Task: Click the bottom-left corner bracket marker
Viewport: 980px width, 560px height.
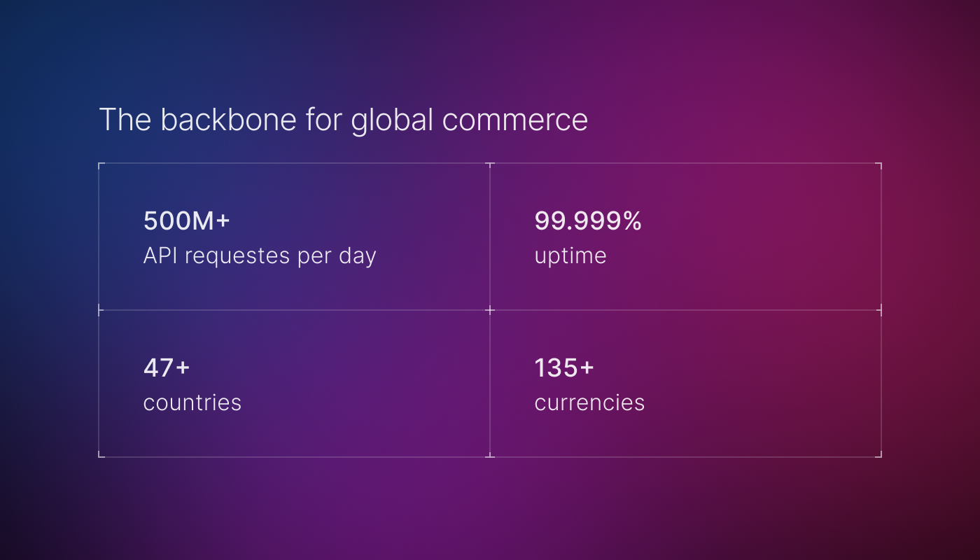Action: (x=99, y=456)
